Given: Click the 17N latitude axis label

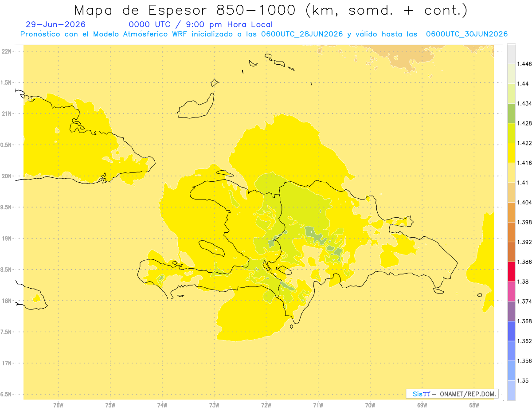Looking at the screenshot, I should 6,363.
